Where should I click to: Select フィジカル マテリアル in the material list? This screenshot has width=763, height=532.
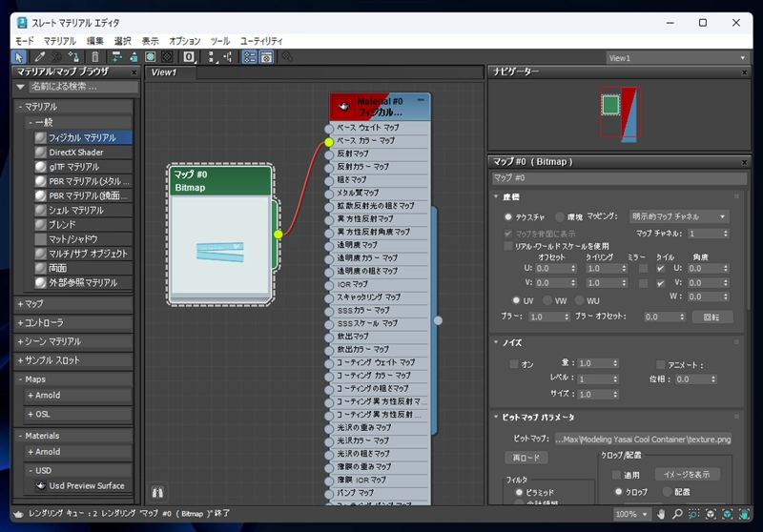(82, 137)
